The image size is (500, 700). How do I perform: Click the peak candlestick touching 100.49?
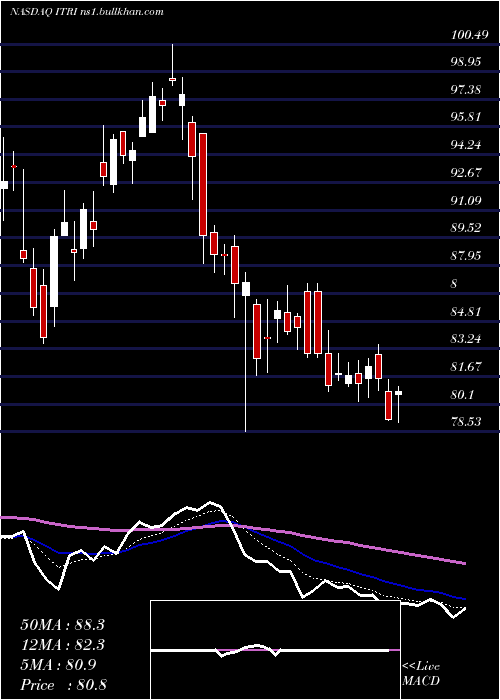172,79
